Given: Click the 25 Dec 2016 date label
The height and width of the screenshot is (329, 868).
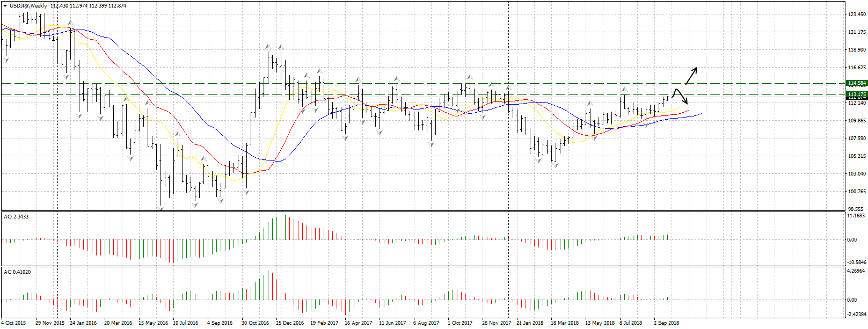Looking at the screenshot, I should 290,323.
